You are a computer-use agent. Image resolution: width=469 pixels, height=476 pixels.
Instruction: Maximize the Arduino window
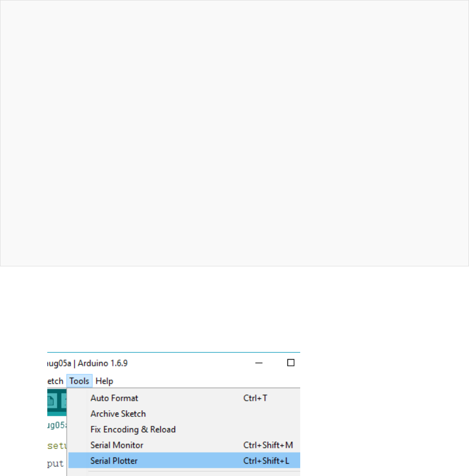pos(291,363)
